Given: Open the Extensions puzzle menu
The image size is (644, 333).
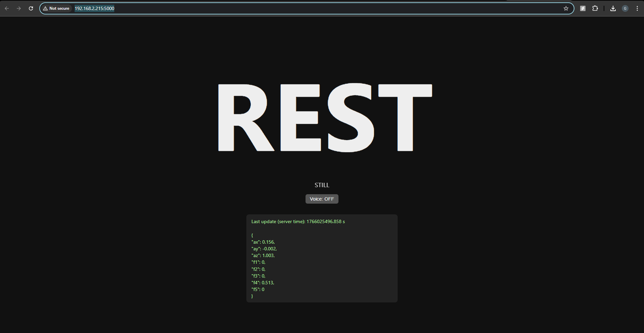Looking at the screenshot, I should click(595, 8).
